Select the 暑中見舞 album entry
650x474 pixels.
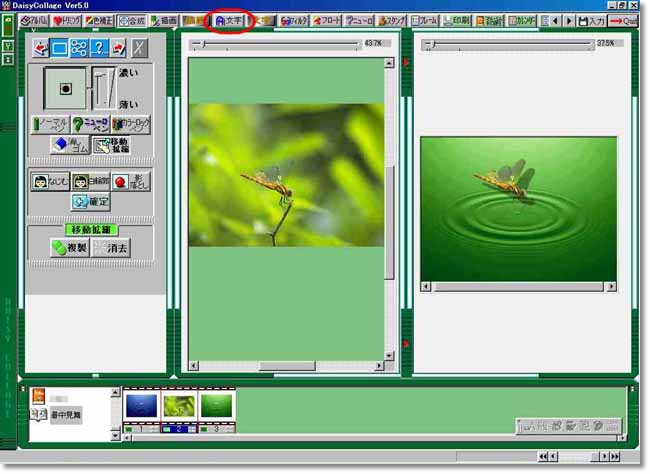click(x=66, y=415)
